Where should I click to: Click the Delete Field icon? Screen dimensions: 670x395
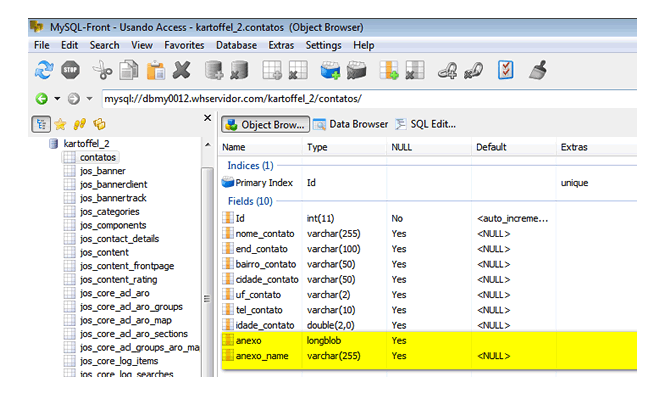point(414,70)
